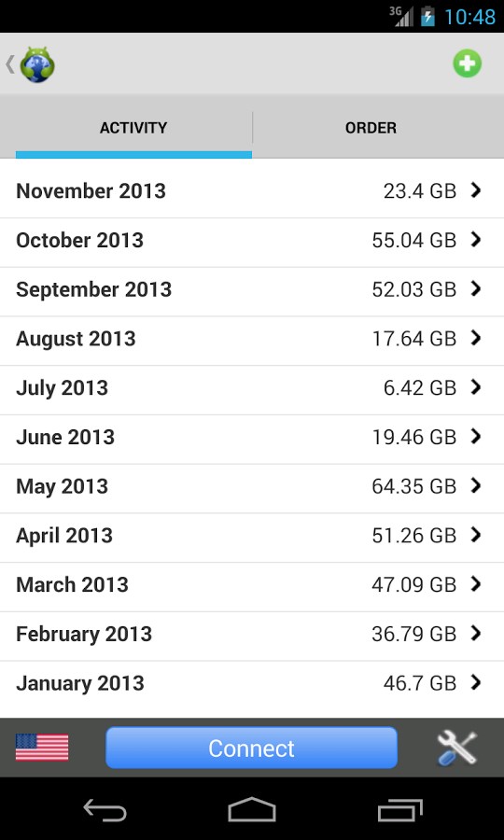Image resolution: width=504 pixels, height=840 pixels.
Task: Tap the blue Connect button
Action: pos(252,748)
